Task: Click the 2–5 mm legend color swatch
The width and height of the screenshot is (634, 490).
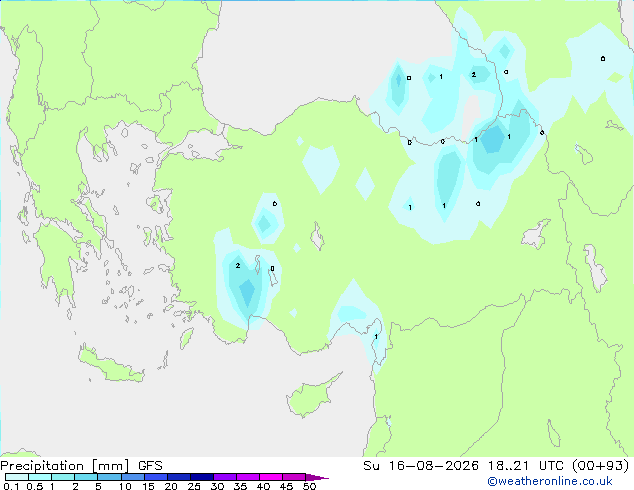Action: [x=86, y=477]
